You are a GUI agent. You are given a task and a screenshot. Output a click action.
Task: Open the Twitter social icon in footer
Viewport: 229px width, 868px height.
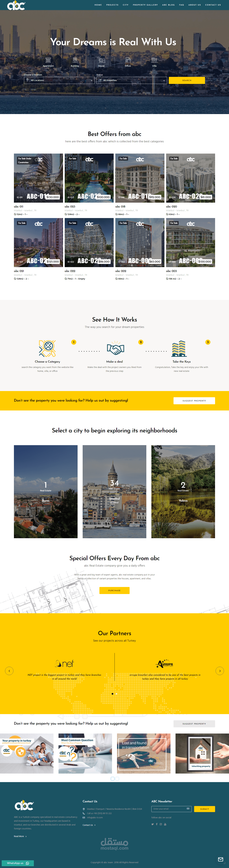pyautogui.click(x=152, y=824)
